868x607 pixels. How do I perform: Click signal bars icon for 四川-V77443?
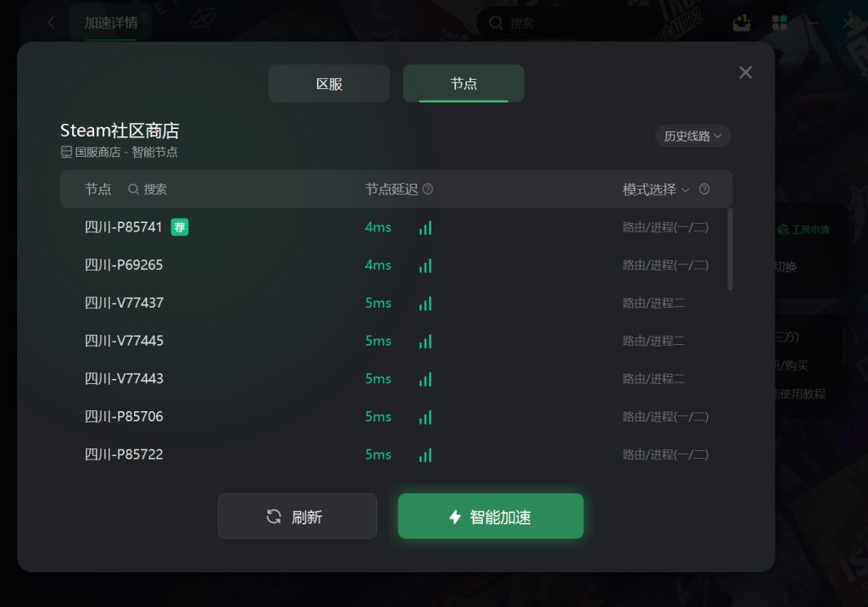[x=426, y=380]
